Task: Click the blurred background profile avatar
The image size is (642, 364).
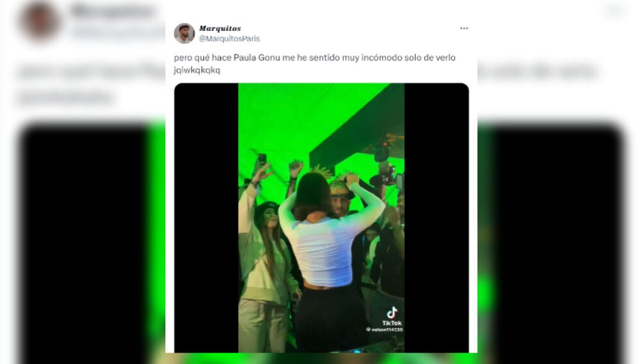Action: [40, 21]
